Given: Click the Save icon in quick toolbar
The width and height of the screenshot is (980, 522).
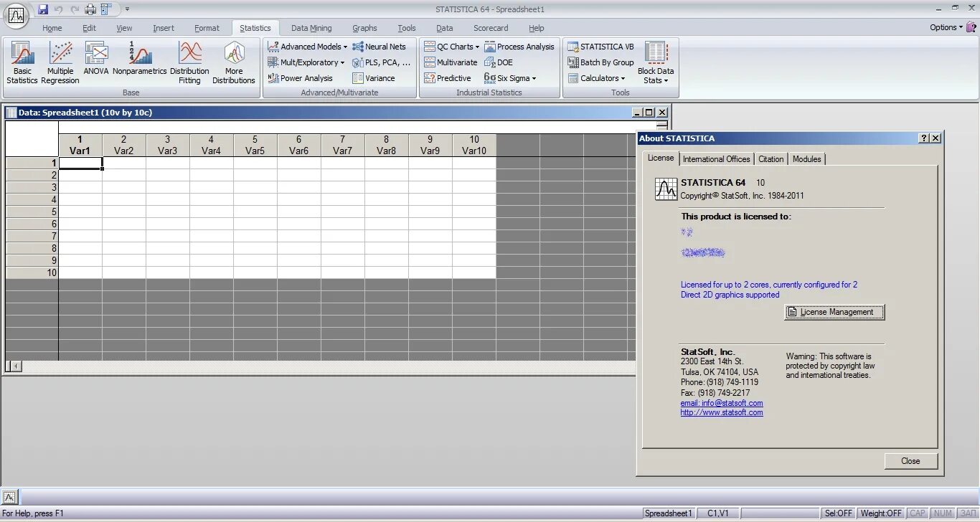Looking at the screenshot, I should tap(43, 9).
